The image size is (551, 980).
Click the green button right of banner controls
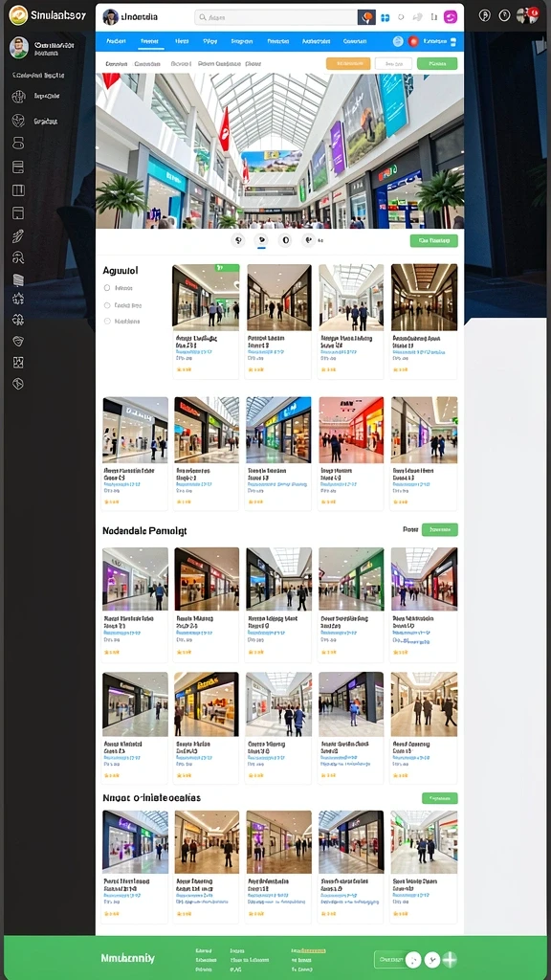pos(433,240)
